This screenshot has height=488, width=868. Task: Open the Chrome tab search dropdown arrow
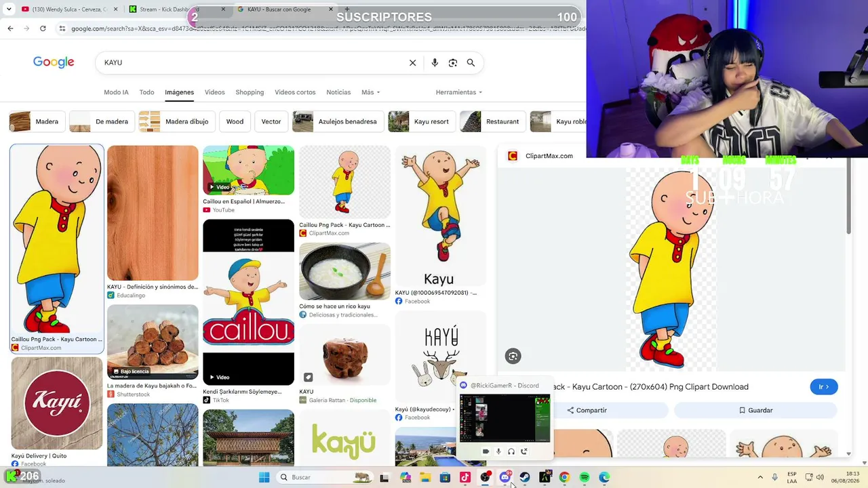[x=9, y=9]
